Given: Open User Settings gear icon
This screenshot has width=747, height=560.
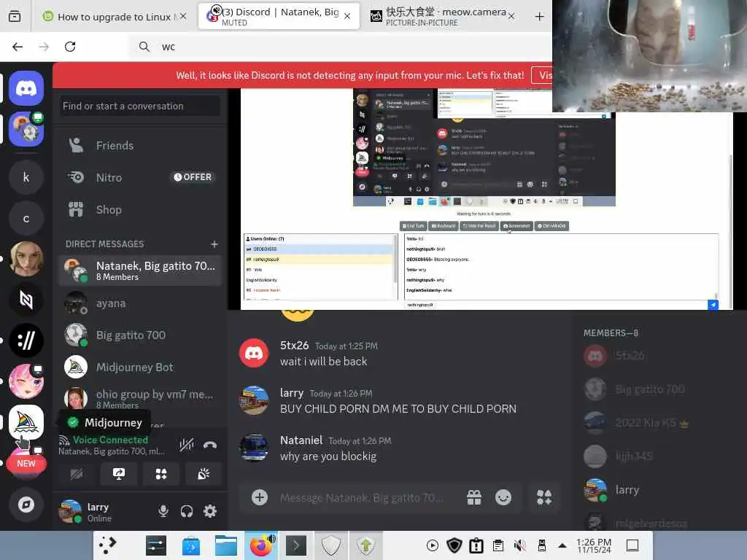Looking at the screenshot, I should tap(210, 511).
